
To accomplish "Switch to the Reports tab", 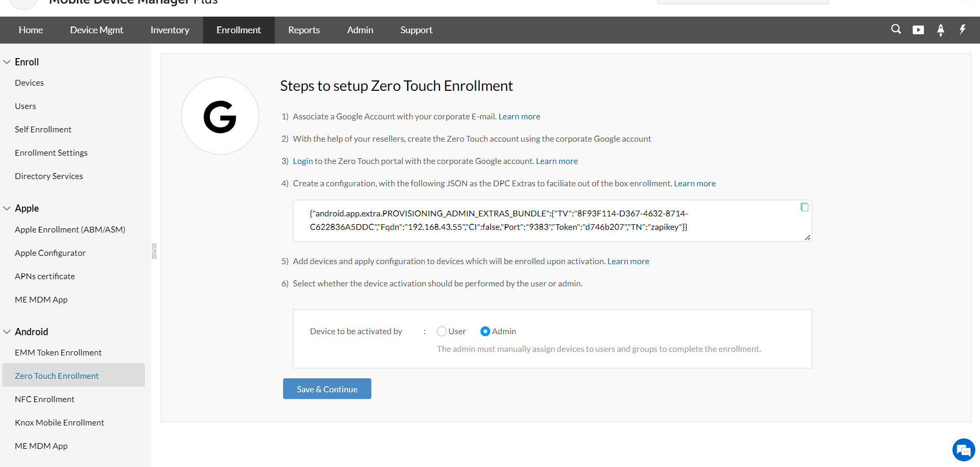I will [x=304, y=30].
